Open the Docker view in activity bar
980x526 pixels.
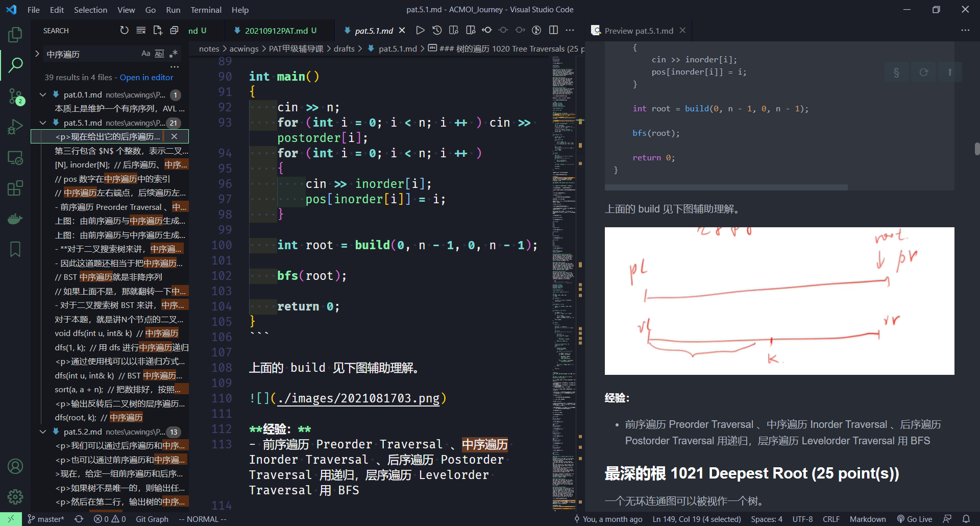point(15,219)
